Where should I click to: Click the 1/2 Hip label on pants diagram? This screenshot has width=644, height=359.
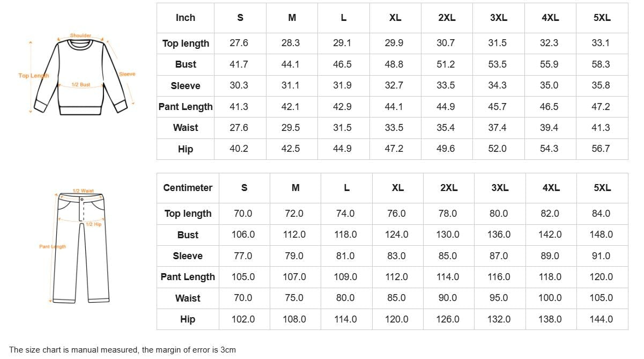[93, 224]
